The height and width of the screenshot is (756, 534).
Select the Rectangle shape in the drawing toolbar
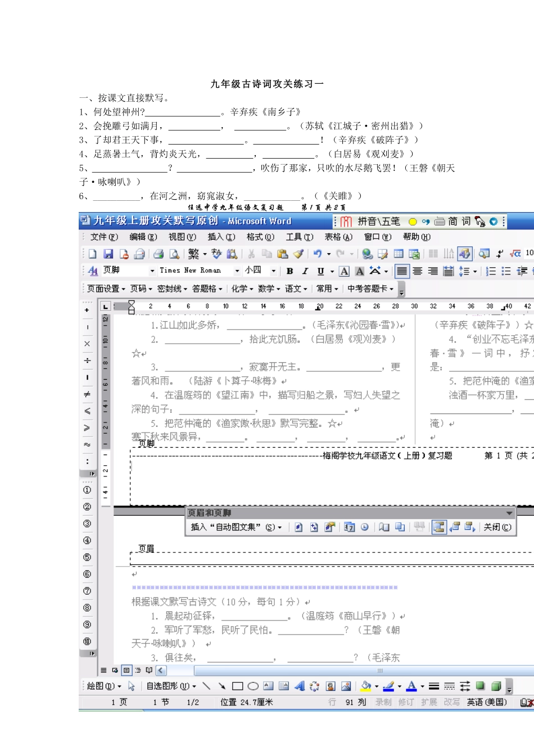click(237, 686)
